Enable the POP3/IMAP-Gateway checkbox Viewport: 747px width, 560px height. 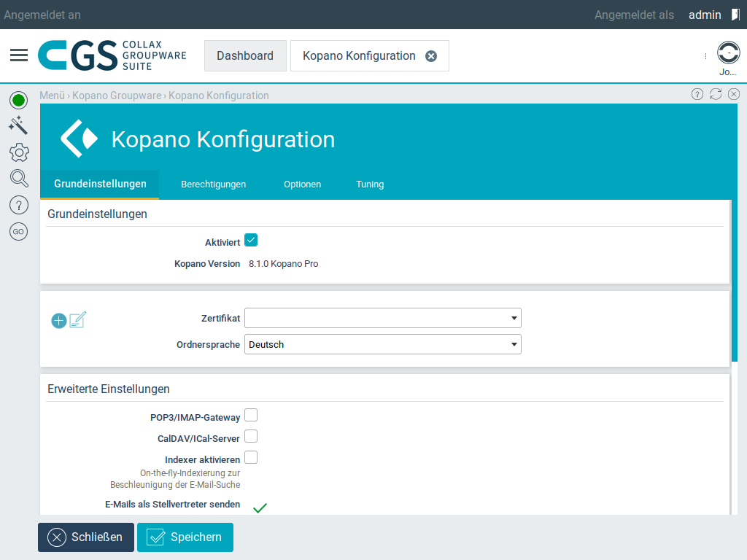click(x=251, y=415)
